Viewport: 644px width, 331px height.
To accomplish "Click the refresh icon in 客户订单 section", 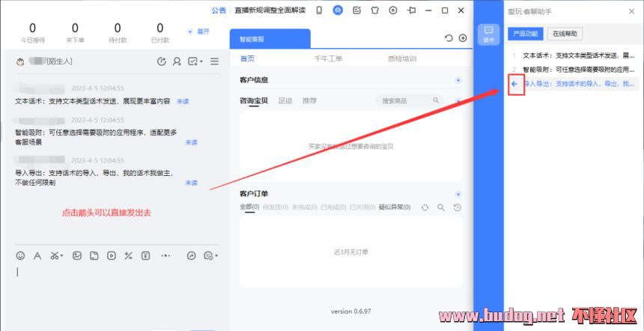I will pos(425,207).
